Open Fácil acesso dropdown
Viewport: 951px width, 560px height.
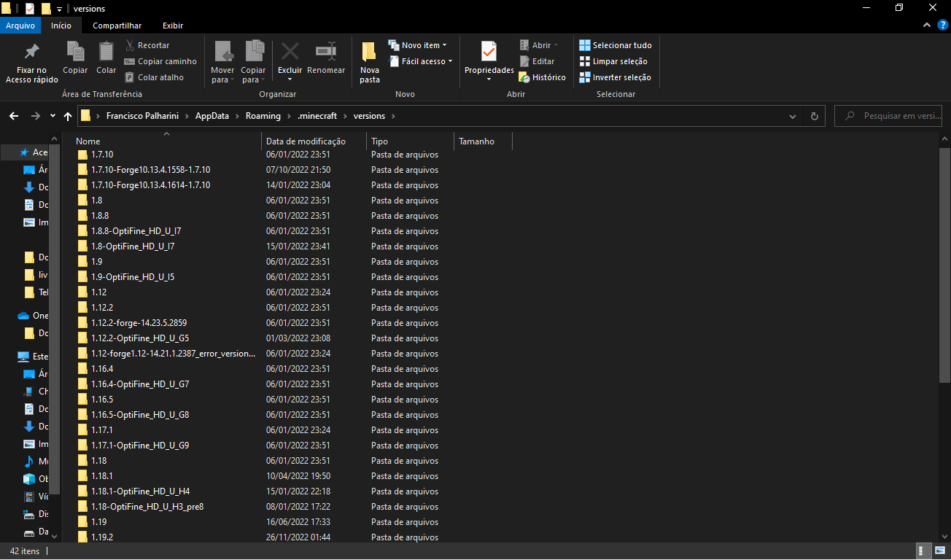point(420,61)
